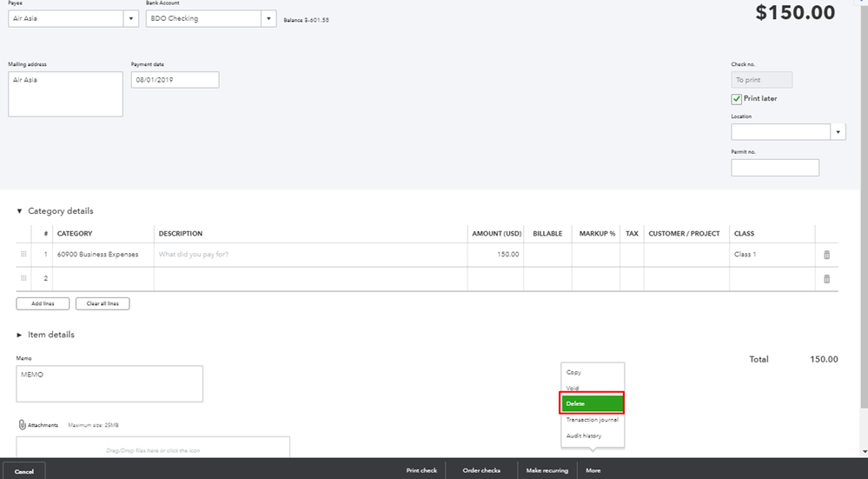The height and width of the screenshot is (479, 868).
Task: Click the Payment date field
Action: [175, 80]
